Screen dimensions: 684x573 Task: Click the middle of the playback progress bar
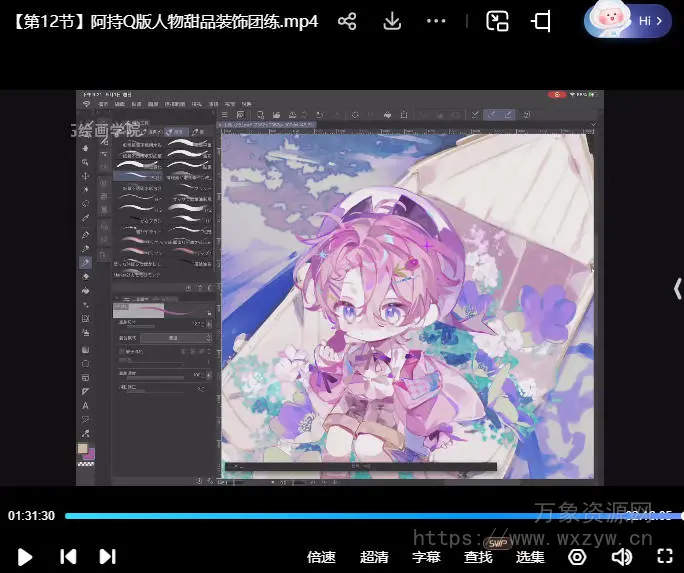pyautogui.click(x=370, y=516)
